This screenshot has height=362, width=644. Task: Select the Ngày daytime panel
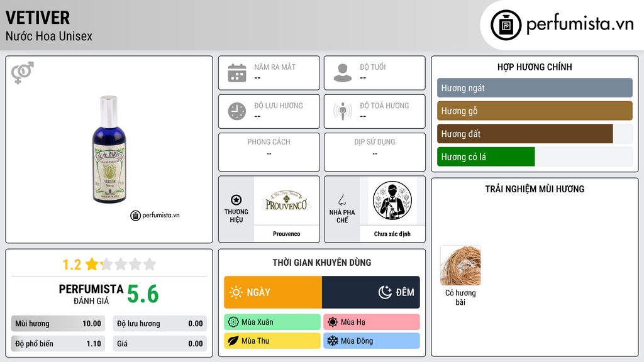click(x=273, y=292)
